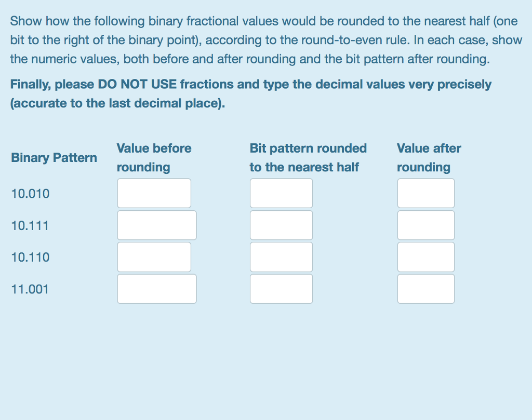532x420 pixels.
Task: Click the Value before rounding column header
Action: [154, 157]
